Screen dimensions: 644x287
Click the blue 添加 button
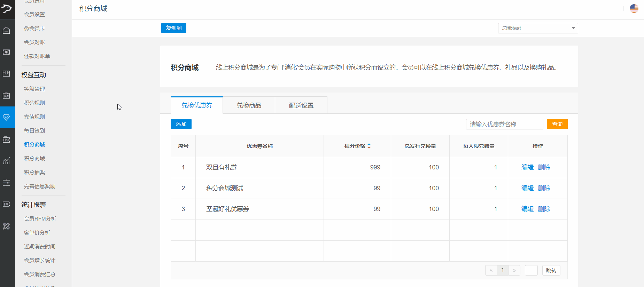coord(181,124)
